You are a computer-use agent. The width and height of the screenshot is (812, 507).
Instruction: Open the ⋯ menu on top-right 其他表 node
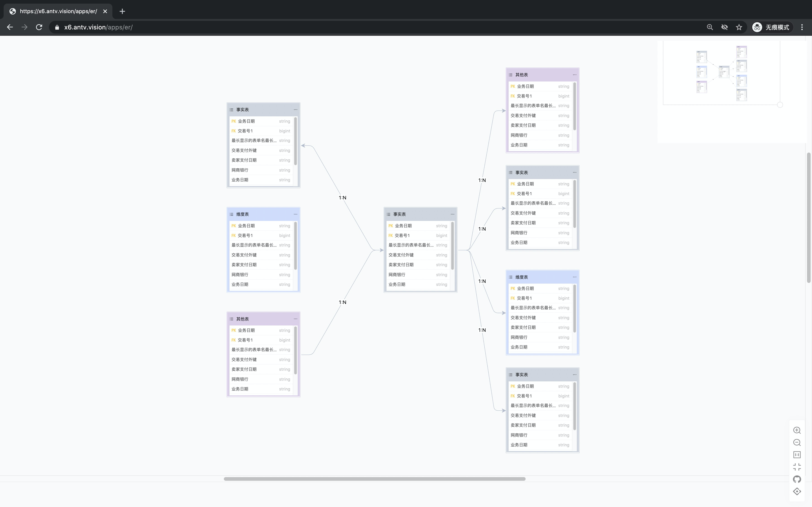tap(574, 75)
